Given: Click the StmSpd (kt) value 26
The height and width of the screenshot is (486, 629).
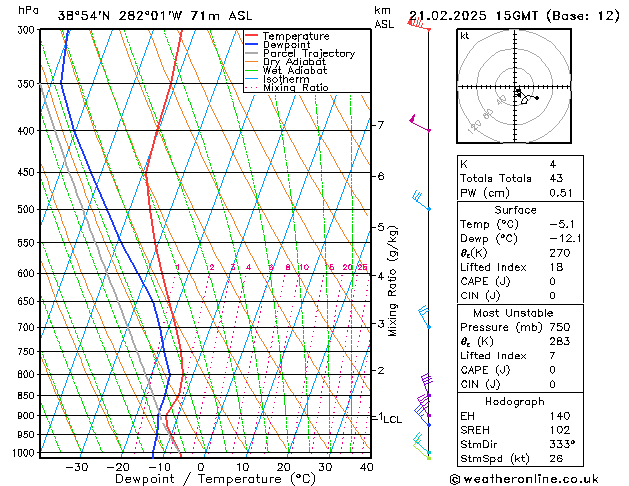Looking at the screenshot, I should [x=556, y=458].
